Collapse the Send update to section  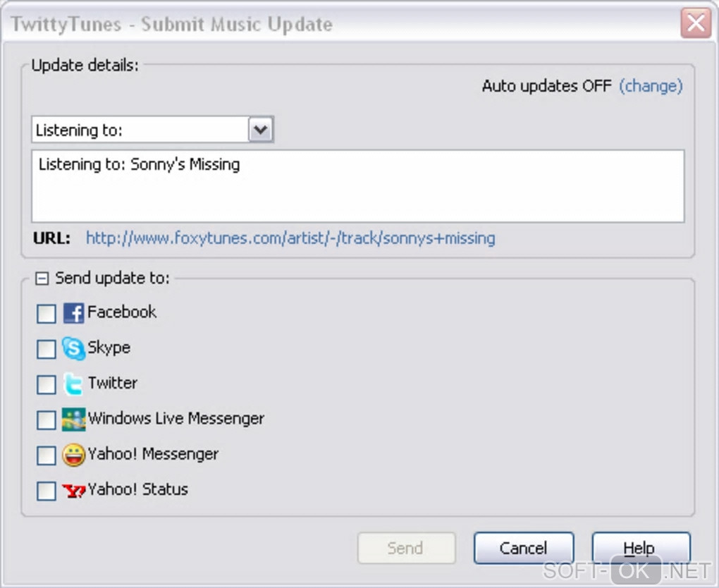pyautogui.click(x=42, y=279)
